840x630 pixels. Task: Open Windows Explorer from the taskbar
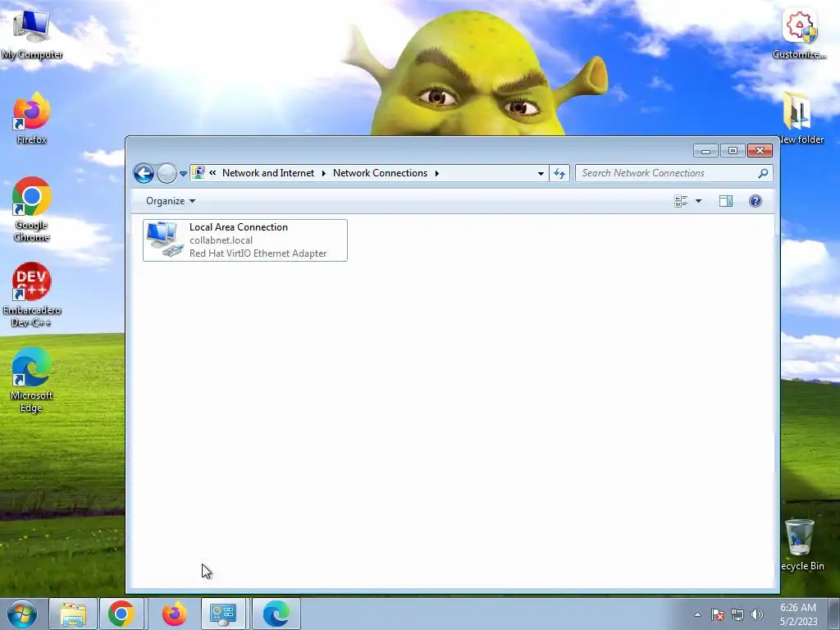click(x=73, y=614)
